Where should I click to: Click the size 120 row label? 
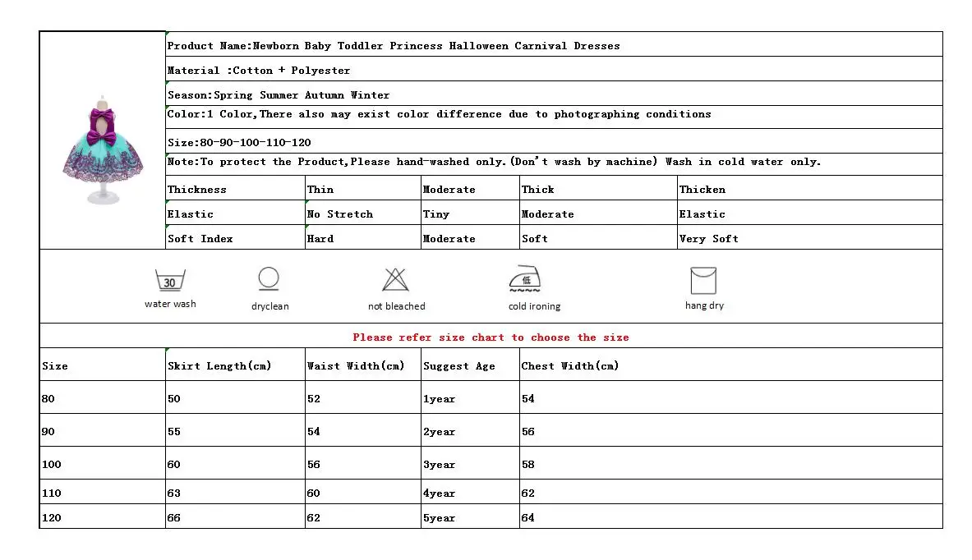102,516
